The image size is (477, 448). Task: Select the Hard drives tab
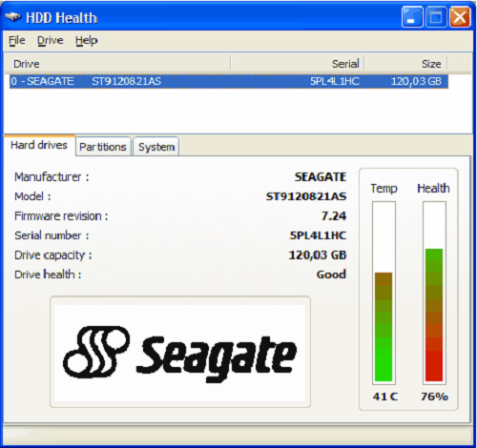(39, 145)
